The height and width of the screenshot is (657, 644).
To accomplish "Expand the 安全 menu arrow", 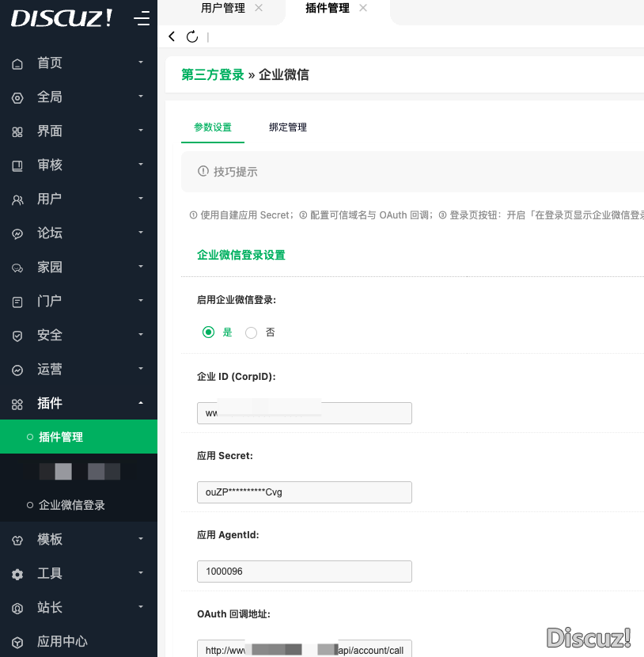I will point(141,334).
